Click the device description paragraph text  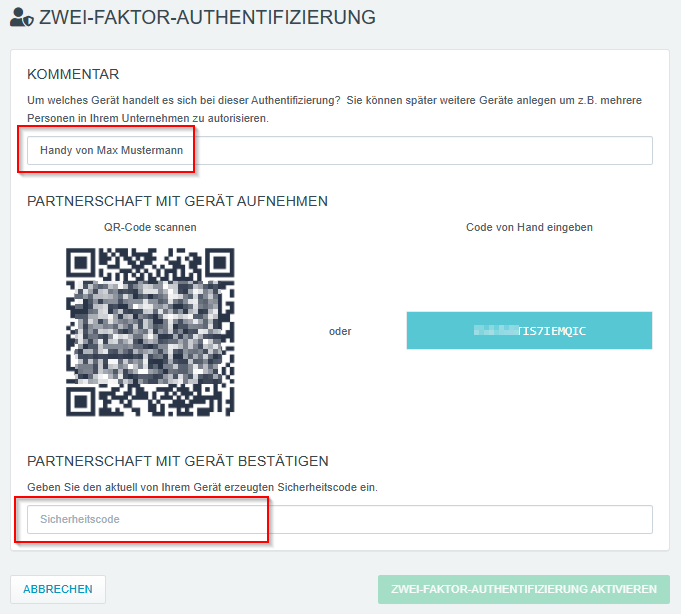click(334, 109)
